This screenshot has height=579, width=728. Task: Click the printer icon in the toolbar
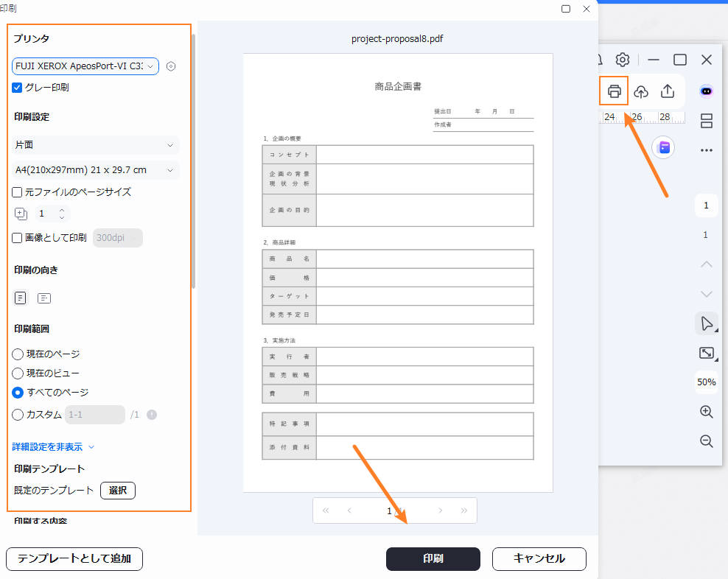pos(614,91)
